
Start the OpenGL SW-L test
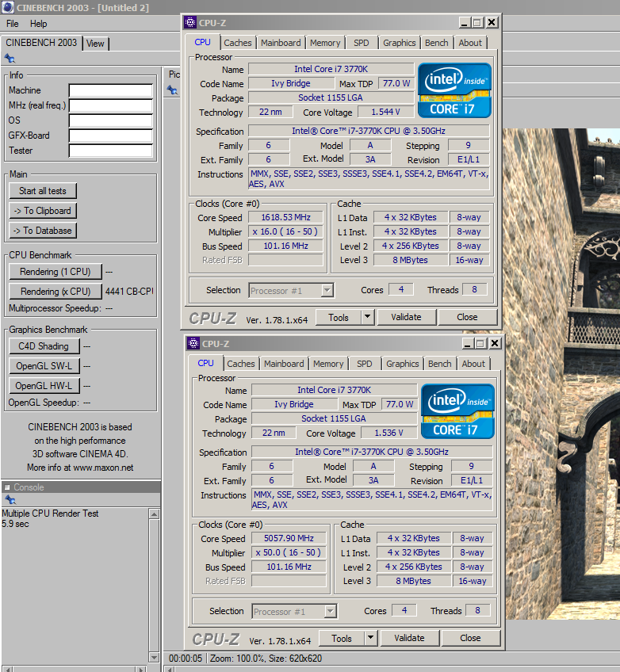[44, 366]
